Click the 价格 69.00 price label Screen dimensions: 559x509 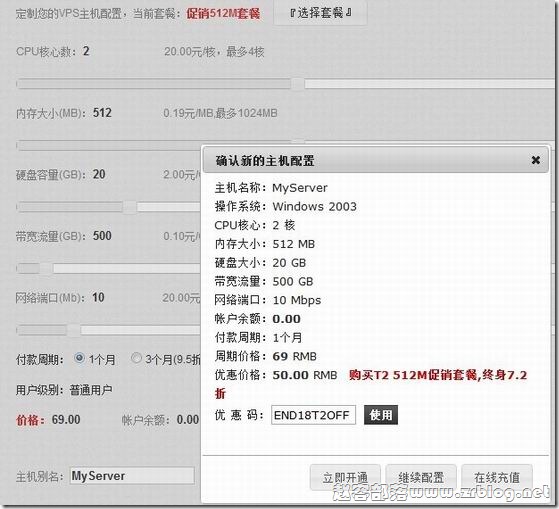pos(48,420)
